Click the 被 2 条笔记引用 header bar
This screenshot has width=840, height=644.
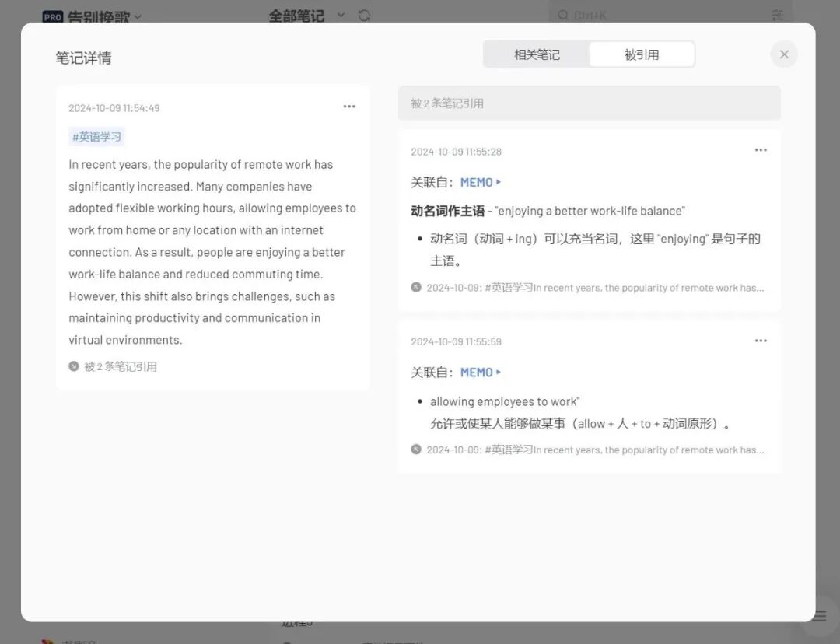[590, 103]
